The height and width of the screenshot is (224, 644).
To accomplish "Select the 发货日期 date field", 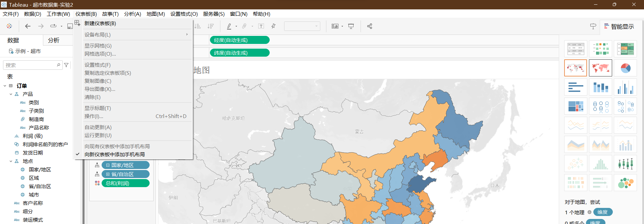I will click(33, 153).
